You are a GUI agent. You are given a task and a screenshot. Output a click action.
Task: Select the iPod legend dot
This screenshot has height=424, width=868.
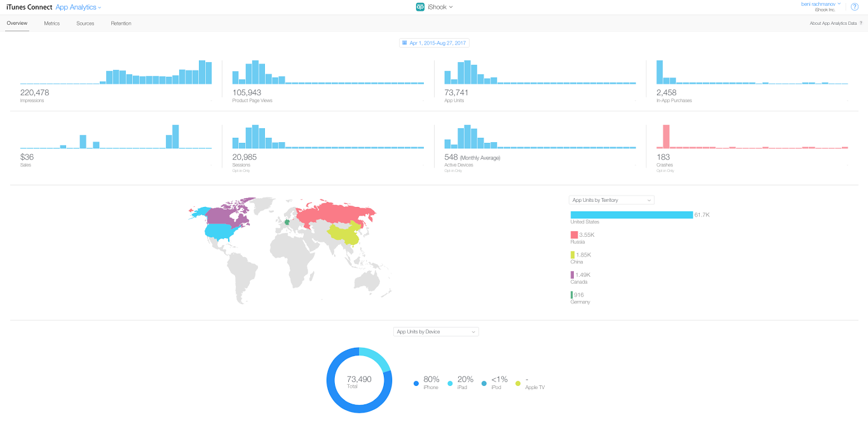coord(484,383)
